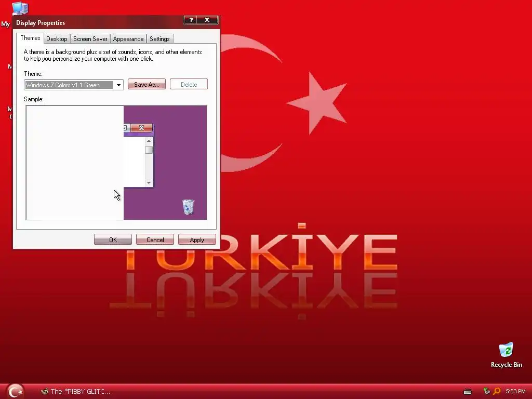Click the 5:53 PM taskbar clock
This screenshot has width=532, height=399.
click(x=515, y=391)
